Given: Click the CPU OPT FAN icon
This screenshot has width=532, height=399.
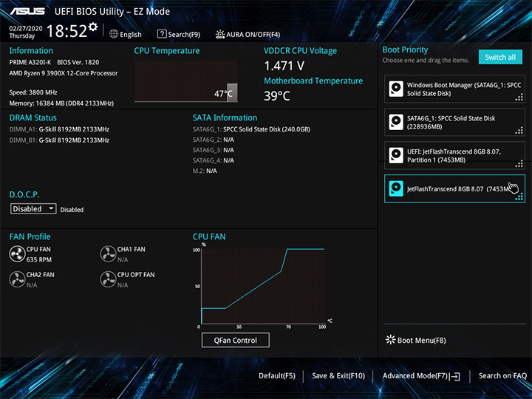Looking at the screenshot, I should pyautogui.click(x=108, y=279).
